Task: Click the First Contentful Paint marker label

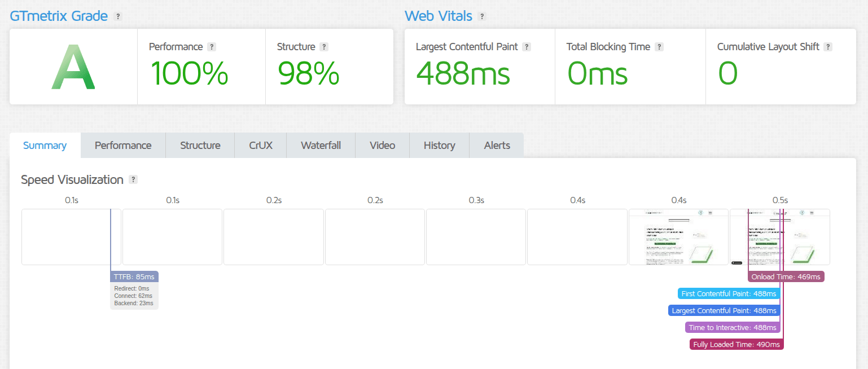Action: click(x=729, y=293)
